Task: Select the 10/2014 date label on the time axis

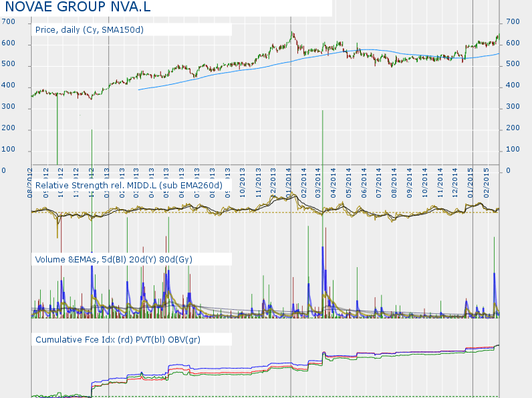Action: click(425, 183)
